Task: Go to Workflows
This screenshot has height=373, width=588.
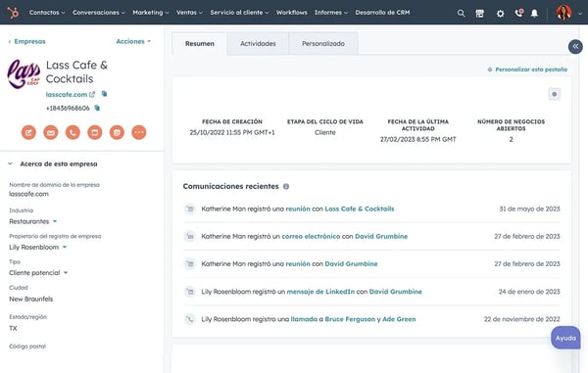Action: (x=292, y=13)
